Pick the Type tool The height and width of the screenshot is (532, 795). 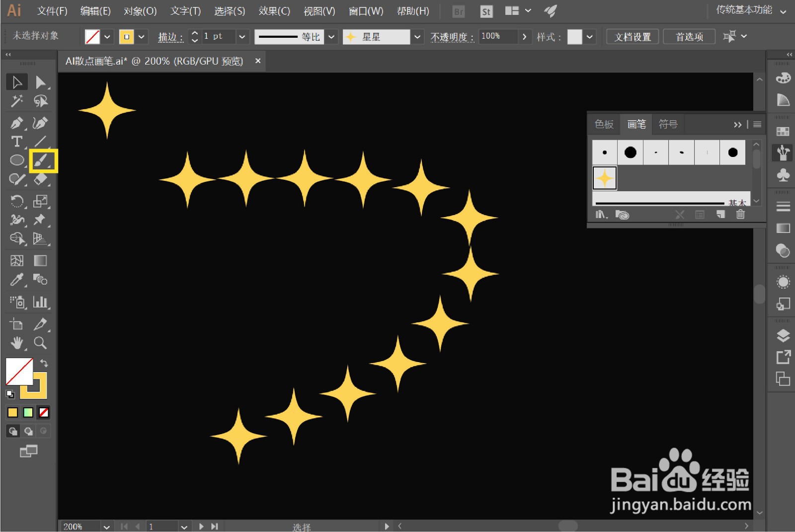[17, 142]
